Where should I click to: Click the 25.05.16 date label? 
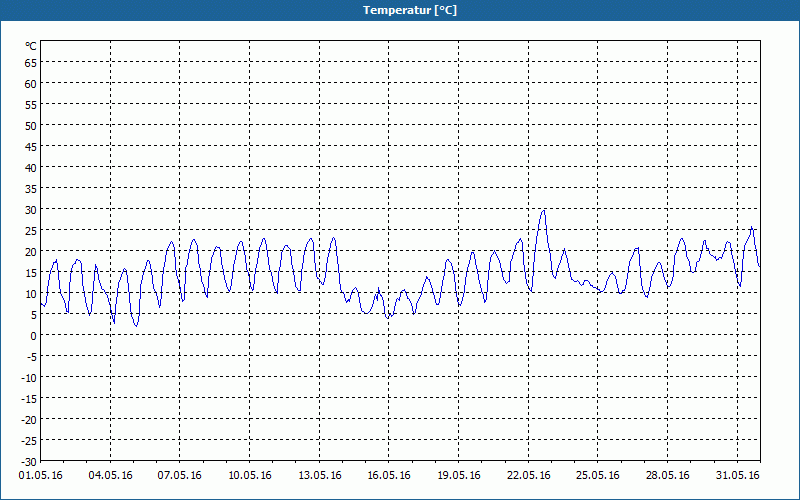coord(598,476)
